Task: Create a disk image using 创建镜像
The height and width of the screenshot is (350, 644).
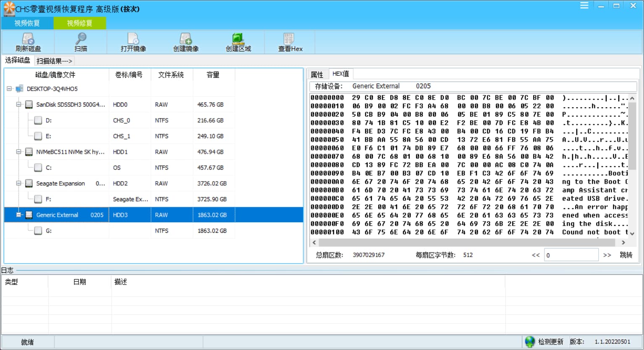Action: point(185,42)
